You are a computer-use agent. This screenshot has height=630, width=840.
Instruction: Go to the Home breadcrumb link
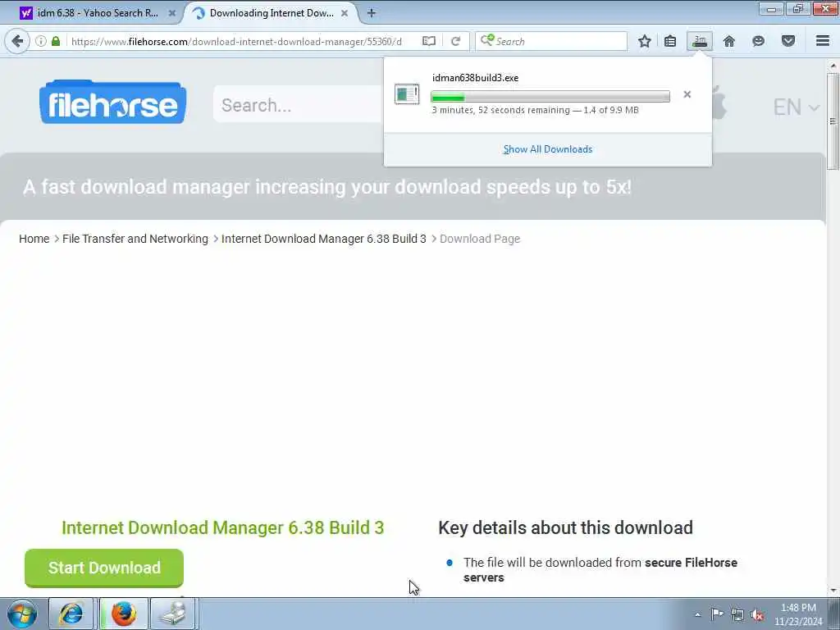(x=34, y=239)
